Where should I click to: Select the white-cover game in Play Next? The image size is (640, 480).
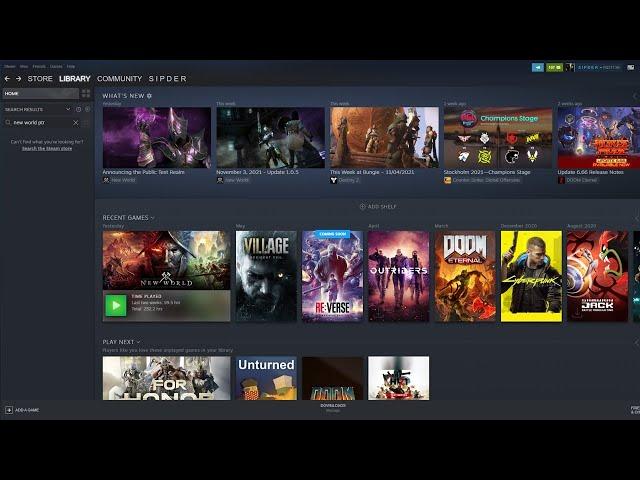tap(398, 378)
